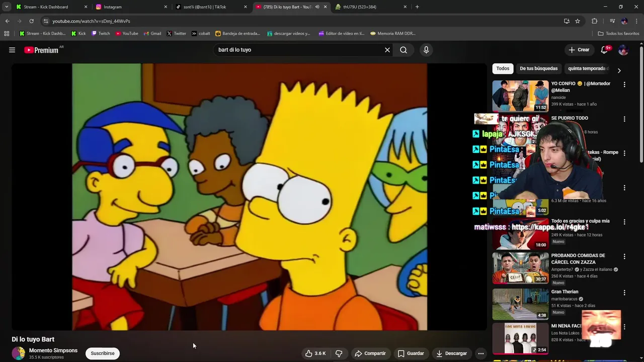Open the apps grid in bookmarks bar
The height and width of the screenshot is (362, 644).
tap(7, 34)
